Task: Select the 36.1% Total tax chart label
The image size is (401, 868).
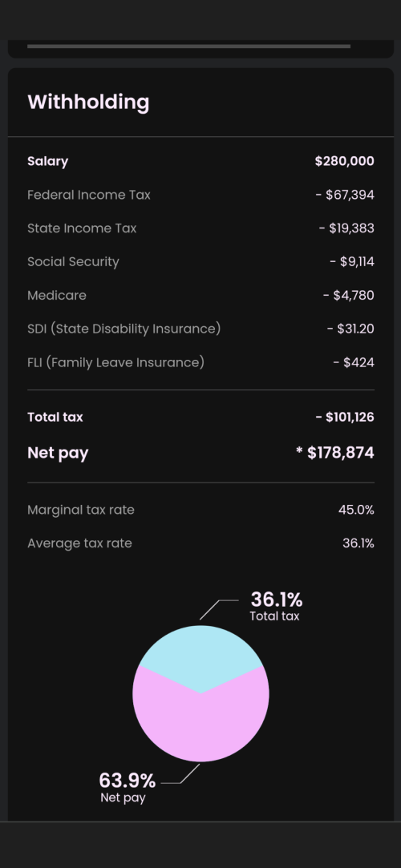Action: click(275, 607)
